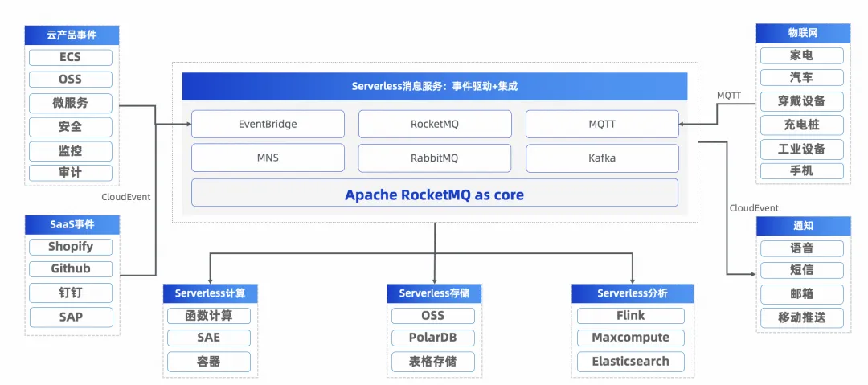Click the Maxcompute box

click(631, 338)
